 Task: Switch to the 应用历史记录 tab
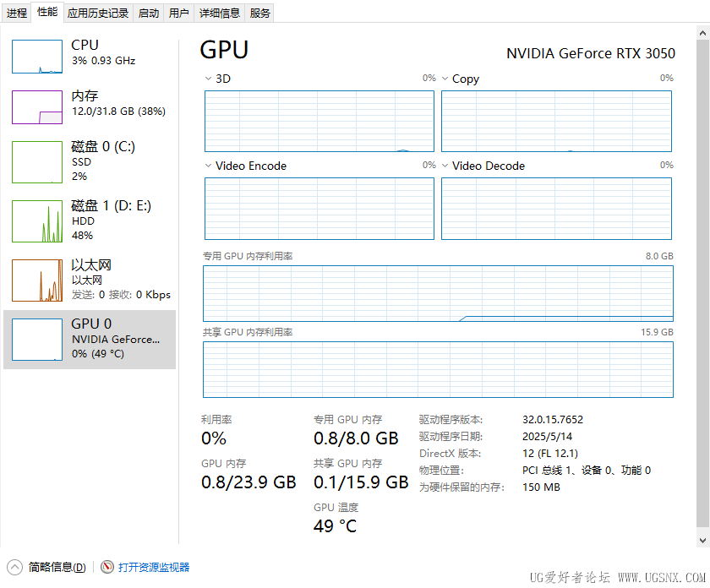[98, 13]
